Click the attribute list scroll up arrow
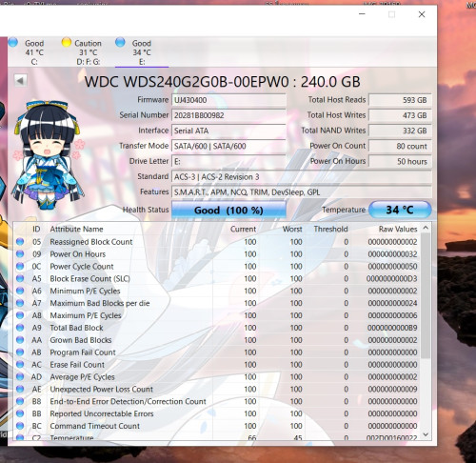This screenshot has width=476, height=463. 426,228
